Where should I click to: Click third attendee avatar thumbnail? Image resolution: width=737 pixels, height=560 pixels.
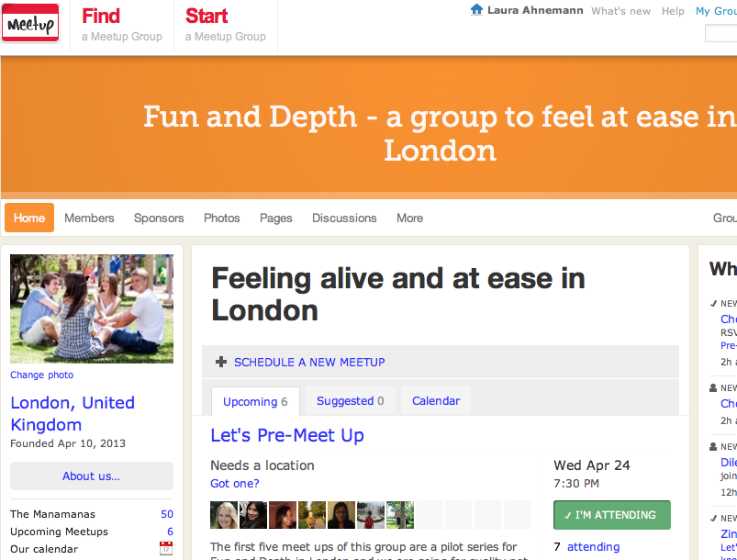pos(283,515)
